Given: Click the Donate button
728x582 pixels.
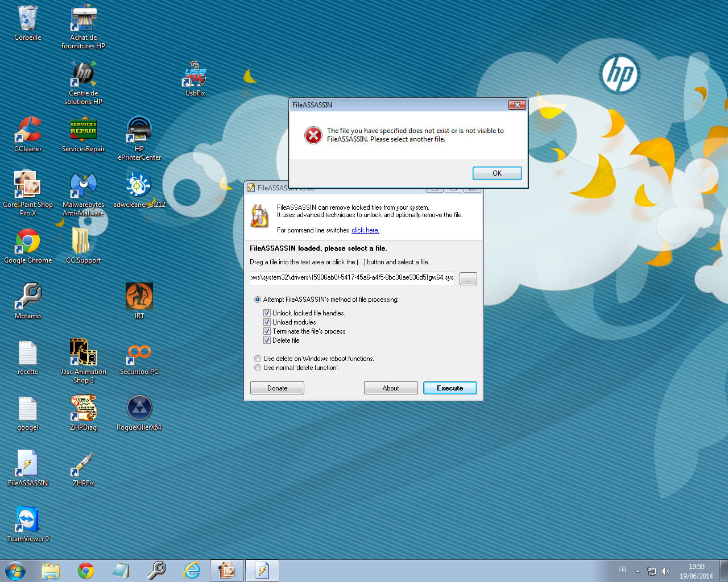Looking at the screenshot, I should point(277,388).
